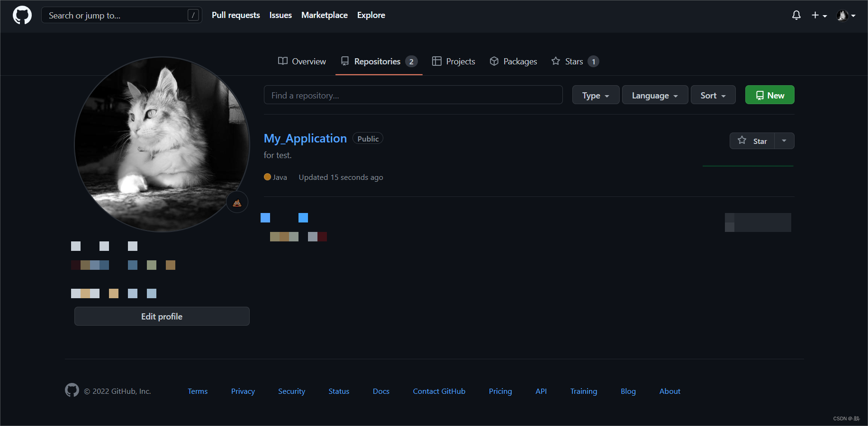The image size is (868, 426).
Task: Open Explore
Action: click(x=371, y=15)
